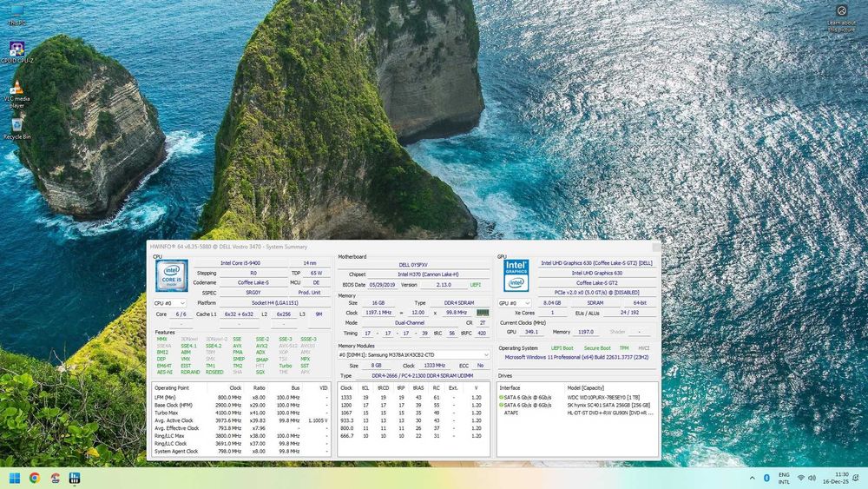Click the Microsoft Windows 11 Professional text
Screen dimensions: 868x489
[x=576, y=358]
